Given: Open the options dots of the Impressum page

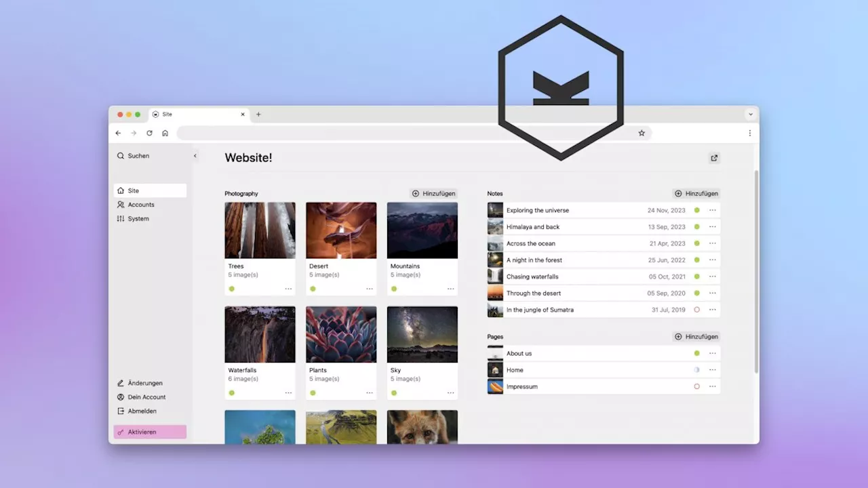Looking at the screenshot, I should [x=713, y=386].
